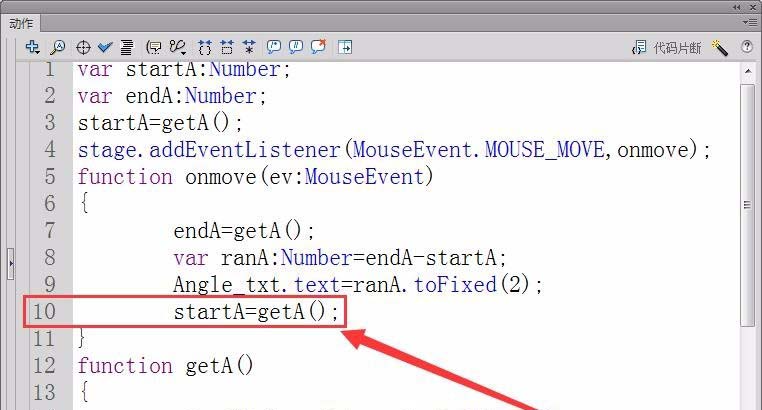
Task: Click 'MOUSE_MOVE' constant on line 4
Action: tap(544, 150)
